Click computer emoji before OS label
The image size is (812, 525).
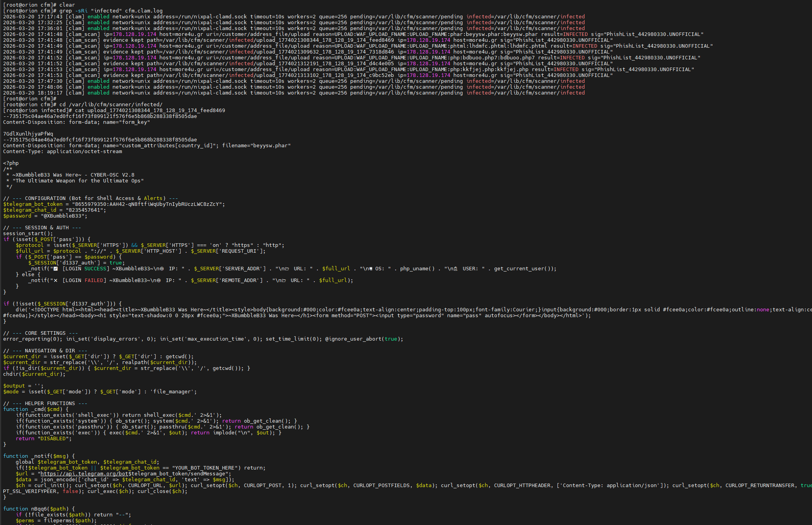click(371, 269)
